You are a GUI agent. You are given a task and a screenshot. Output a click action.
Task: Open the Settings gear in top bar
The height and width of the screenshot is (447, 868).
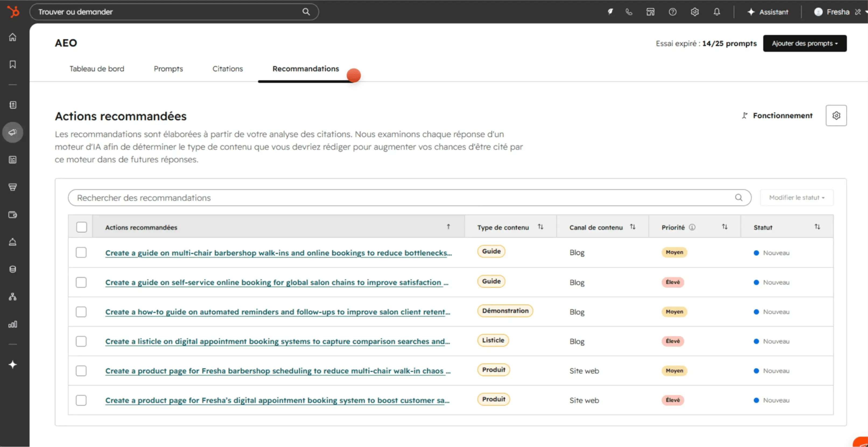coord(695,12)
